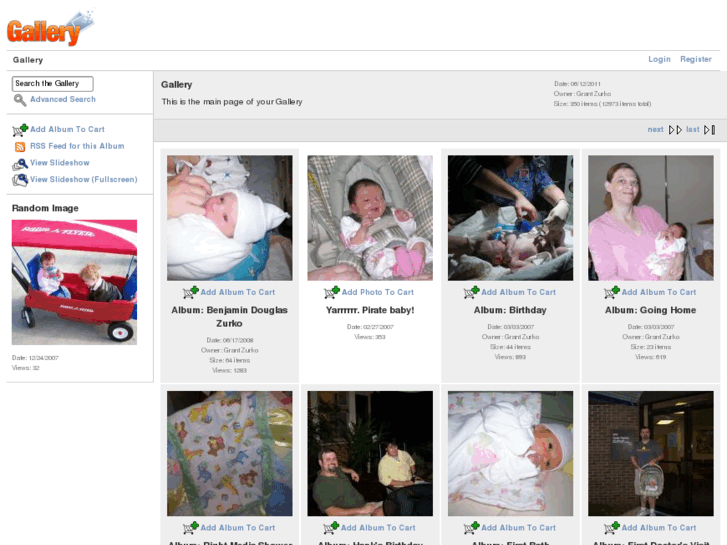Add to cart under the baby blanket thumbnail
Viewport: 727px width, 545px height.
point(238,528)
